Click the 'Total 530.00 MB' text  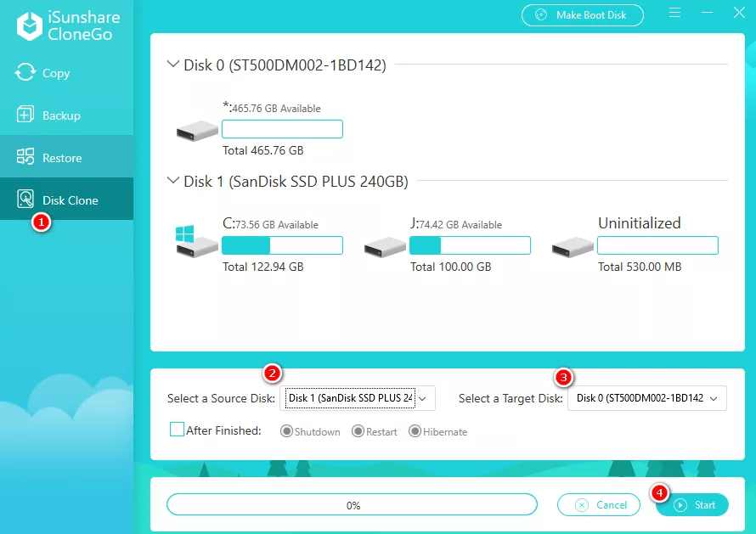coord(640,267)
